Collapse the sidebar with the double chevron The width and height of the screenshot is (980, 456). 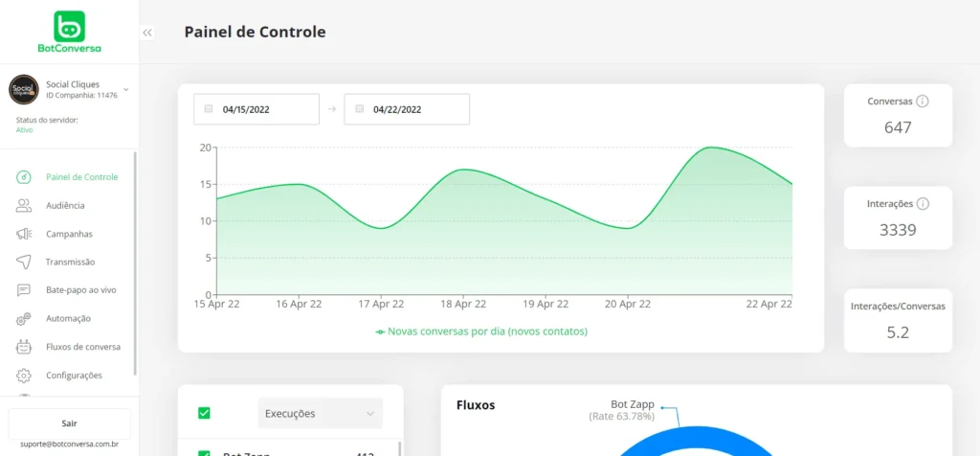(x=147, y=33)
